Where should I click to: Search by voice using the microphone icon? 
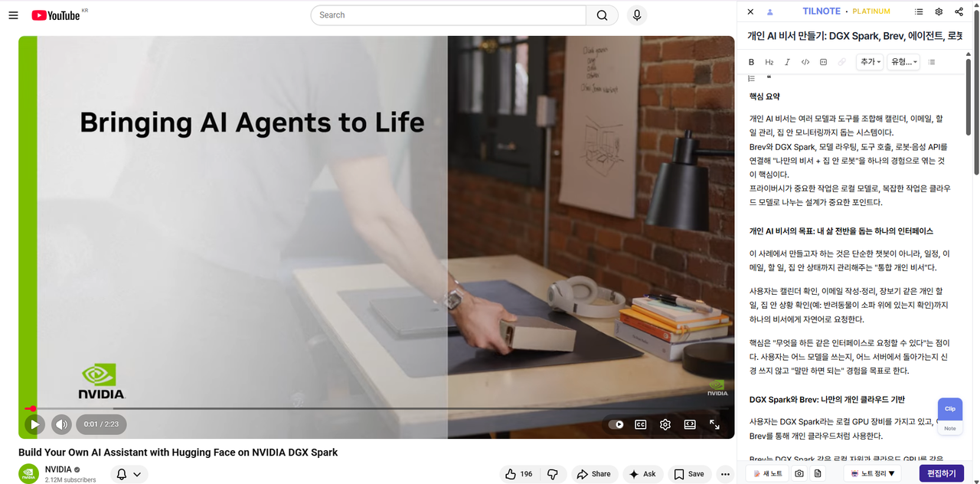(x=636, y=15)
